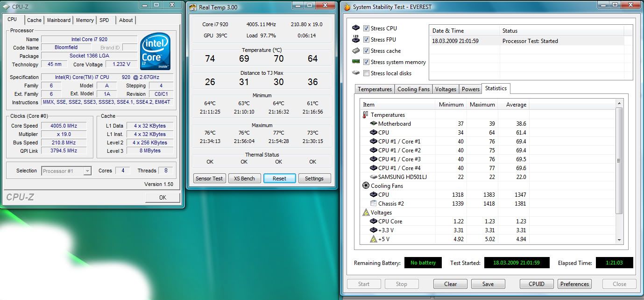Click the CPU #1 / Core #4 row icon
644x300 pixels.
click(374, 168)
